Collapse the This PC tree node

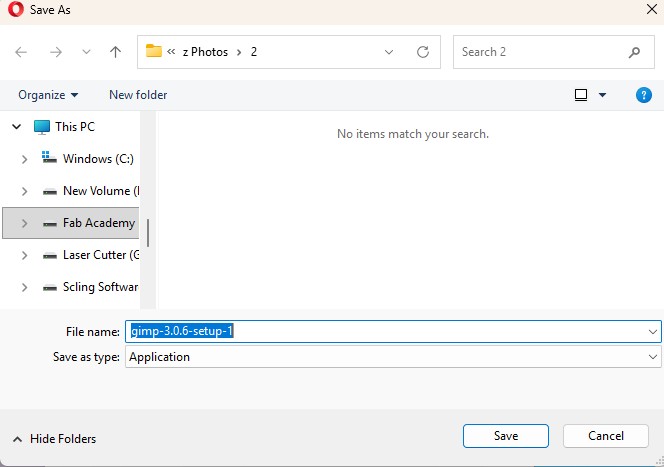pos(15,127)
